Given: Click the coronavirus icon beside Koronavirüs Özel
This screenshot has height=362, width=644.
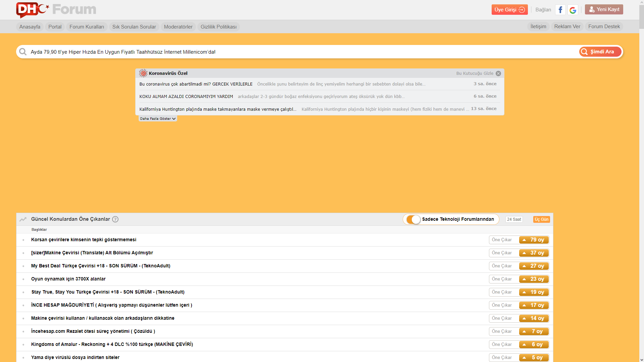Looking at the screenshot, I should (143, 73).
